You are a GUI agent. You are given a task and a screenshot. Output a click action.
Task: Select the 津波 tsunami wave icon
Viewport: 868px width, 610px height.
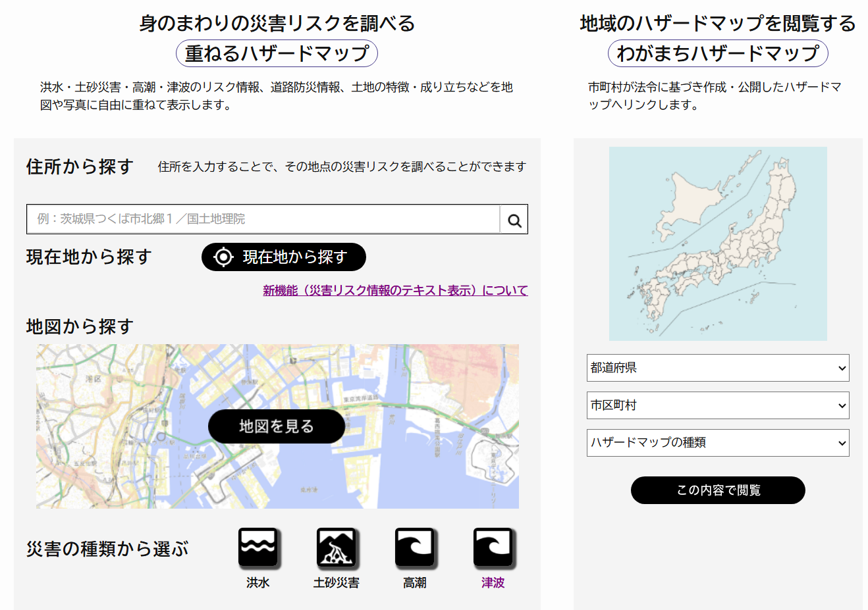493,547
